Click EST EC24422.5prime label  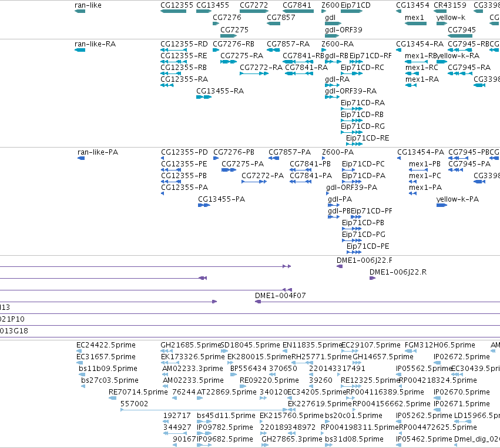point(106,345)
